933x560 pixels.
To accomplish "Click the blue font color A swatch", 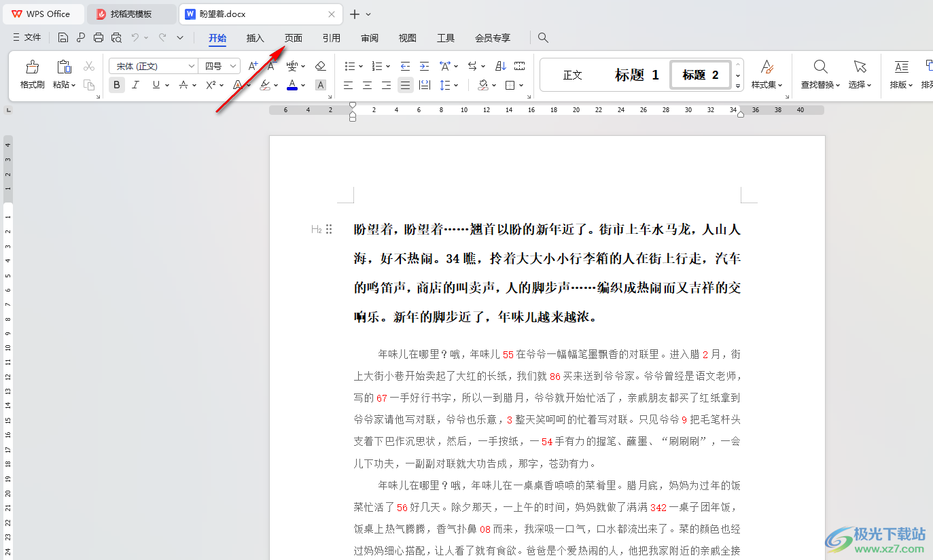I will (x=292, y=85).
